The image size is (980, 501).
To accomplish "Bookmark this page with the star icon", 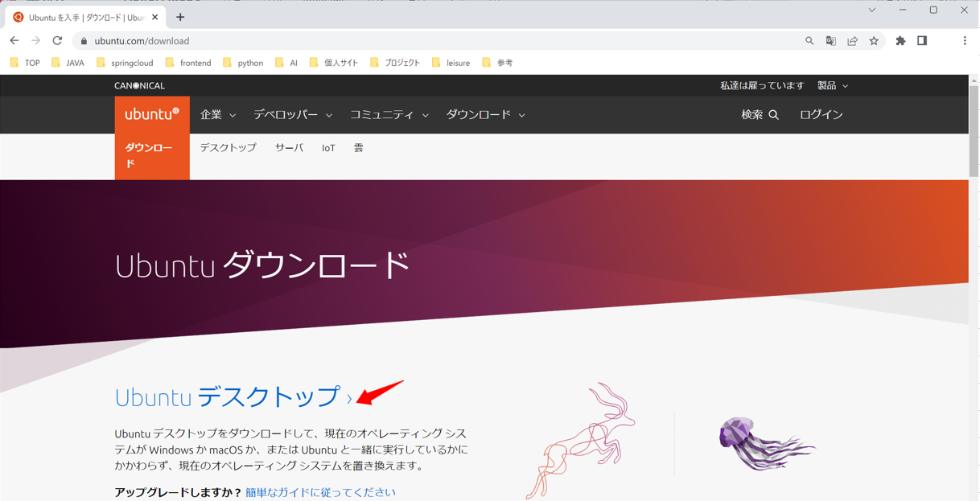I will 874,41.
